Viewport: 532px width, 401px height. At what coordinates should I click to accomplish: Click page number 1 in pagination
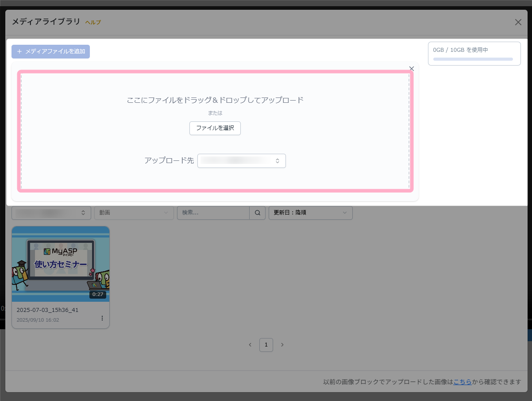266,345
